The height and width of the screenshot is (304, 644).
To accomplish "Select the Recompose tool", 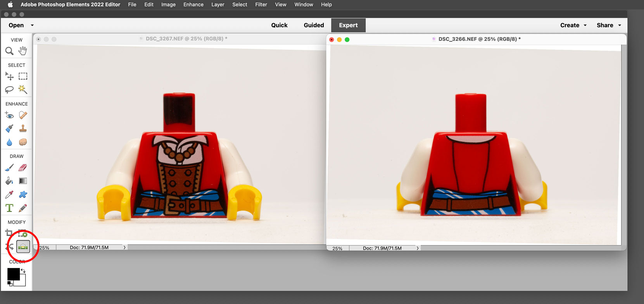I will tap(23, 233).
